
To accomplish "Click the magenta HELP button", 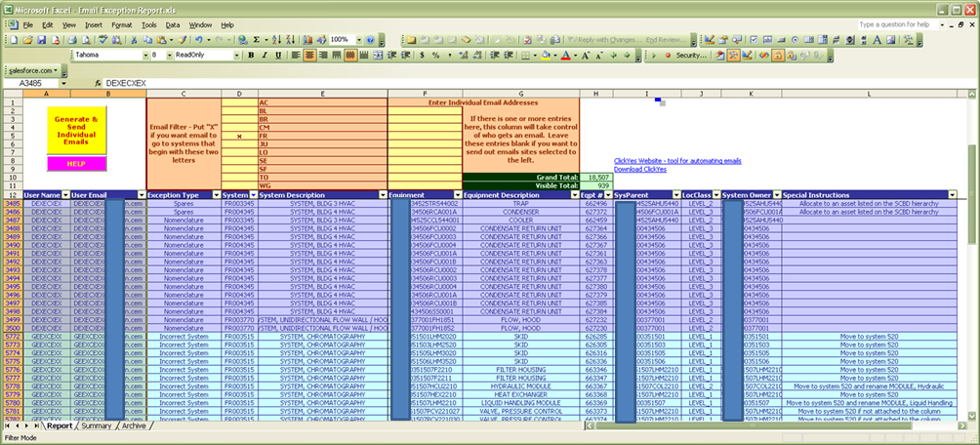I will 77,164.
